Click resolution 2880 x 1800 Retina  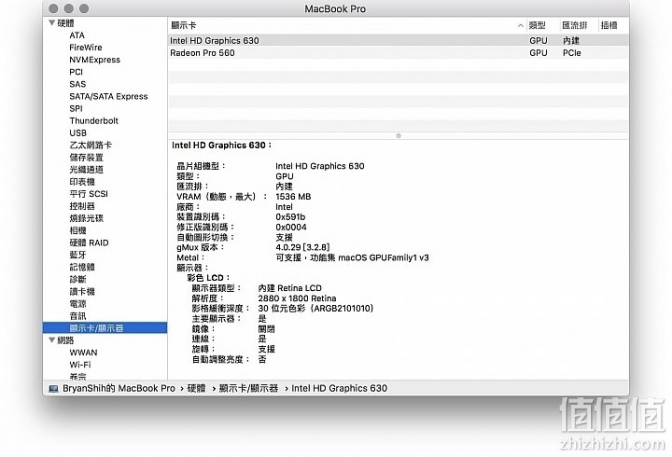297,298
